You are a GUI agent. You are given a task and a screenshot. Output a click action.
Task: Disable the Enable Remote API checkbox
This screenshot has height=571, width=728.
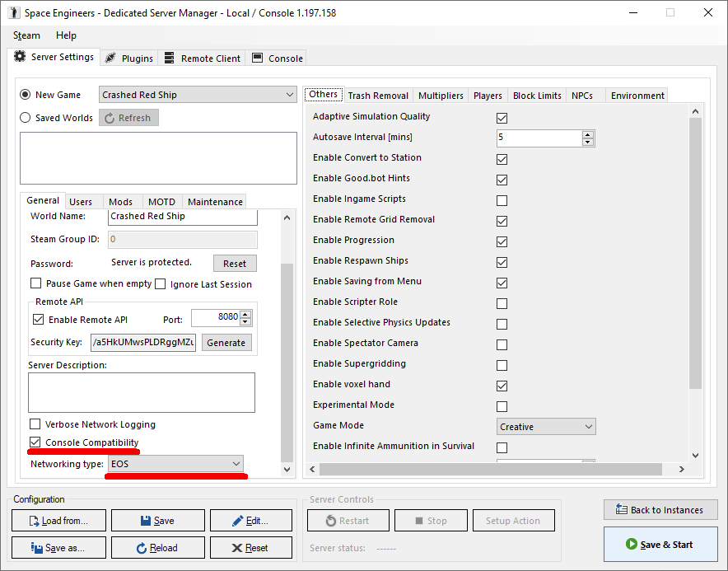tap(38, 320)
